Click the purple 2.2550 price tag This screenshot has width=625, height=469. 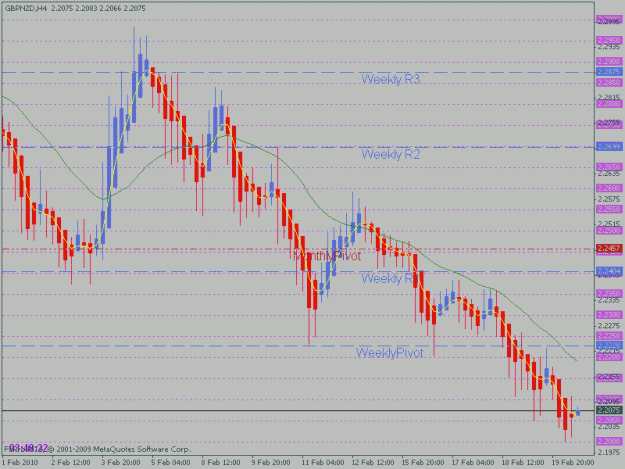tap(609, 209)
